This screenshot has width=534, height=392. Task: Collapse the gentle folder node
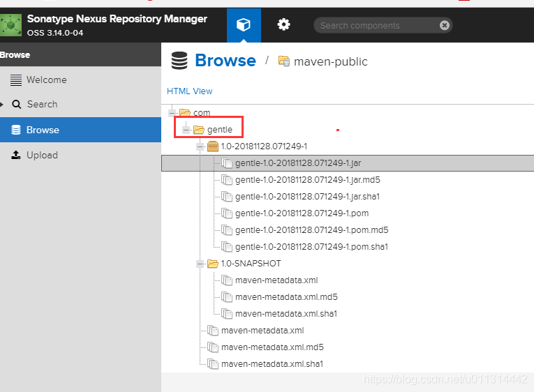[186, 130]
